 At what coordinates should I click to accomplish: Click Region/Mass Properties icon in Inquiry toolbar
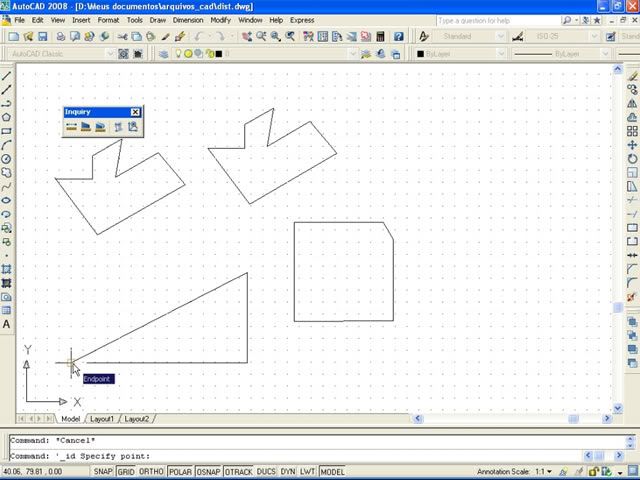pyautogui.click(x=100, y=127)
